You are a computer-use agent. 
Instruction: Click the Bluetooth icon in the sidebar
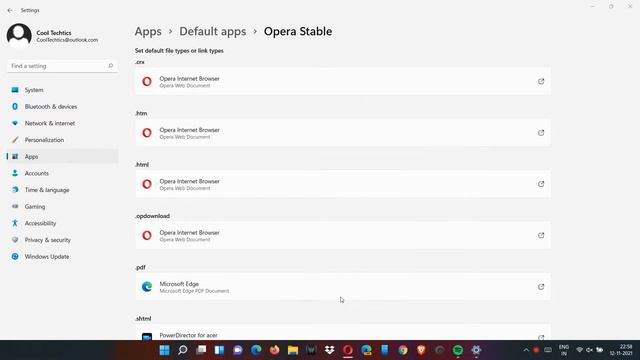(15, 107)
